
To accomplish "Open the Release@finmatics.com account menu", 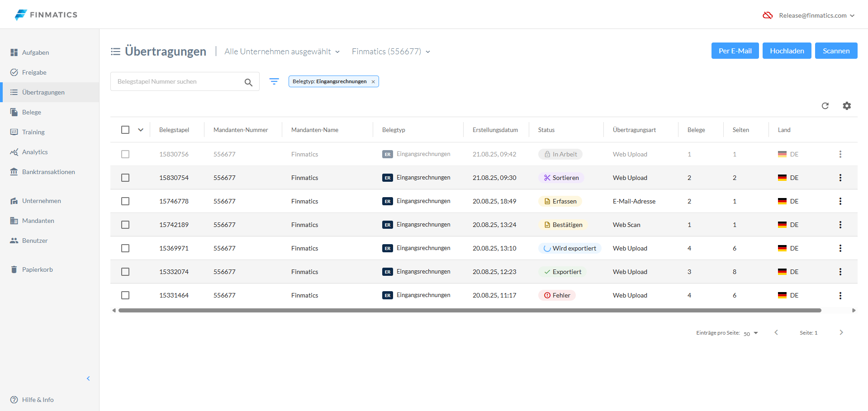I will pyautogui.click(x=816, y=15).
